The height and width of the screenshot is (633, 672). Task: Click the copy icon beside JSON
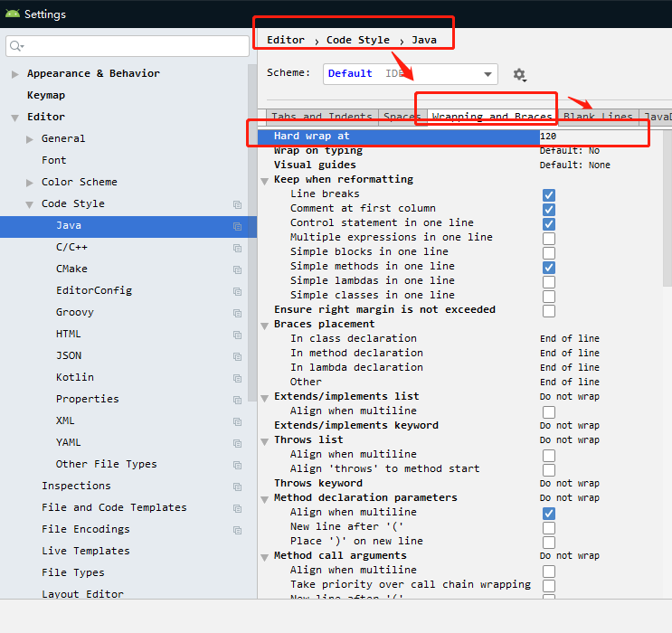coord(237,356)
